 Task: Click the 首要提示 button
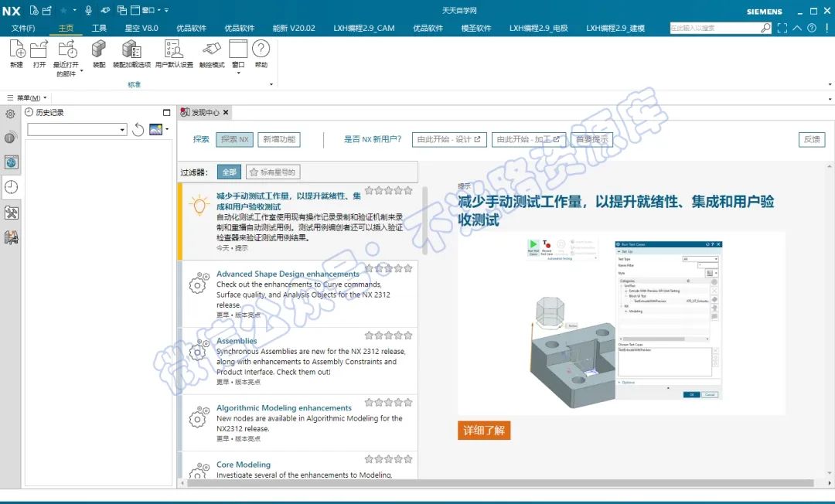(x=591, y=139)
